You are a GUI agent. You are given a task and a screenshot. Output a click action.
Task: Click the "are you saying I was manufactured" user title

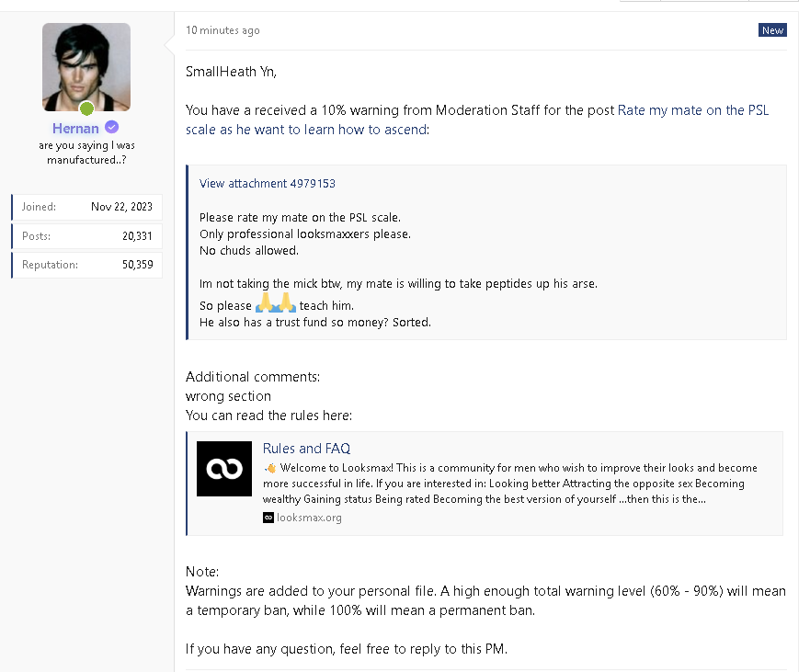(x=86, y=152)
